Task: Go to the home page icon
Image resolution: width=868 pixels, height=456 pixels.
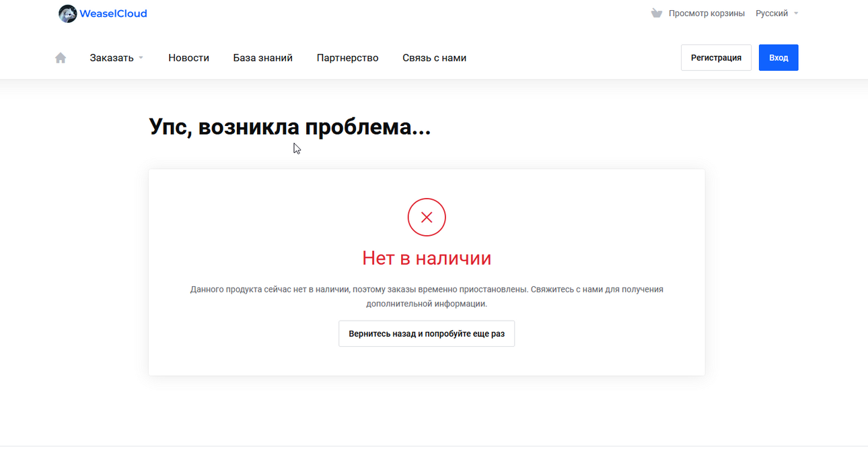Action: click(61, 58)
